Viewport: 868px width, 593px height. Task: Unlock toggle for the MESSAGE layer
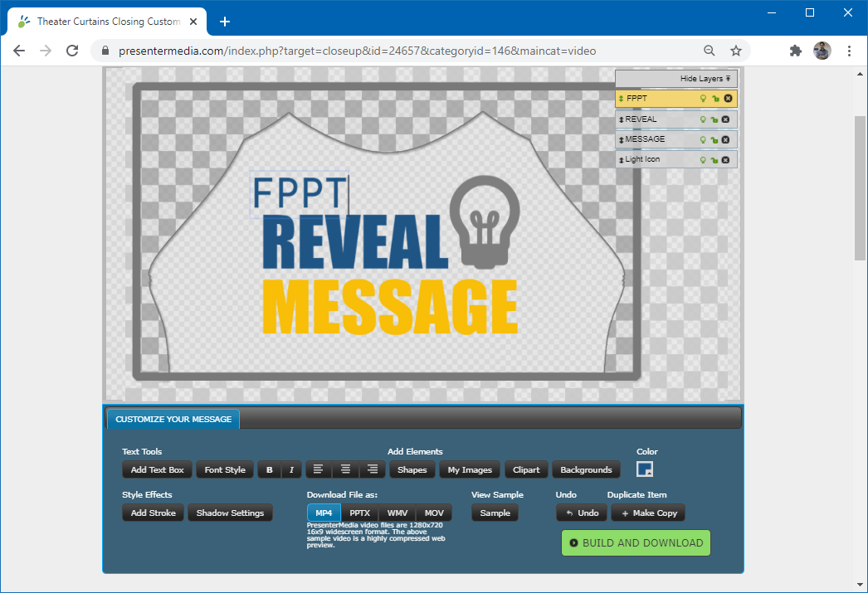pyautogui.click(x=714, y=139)
